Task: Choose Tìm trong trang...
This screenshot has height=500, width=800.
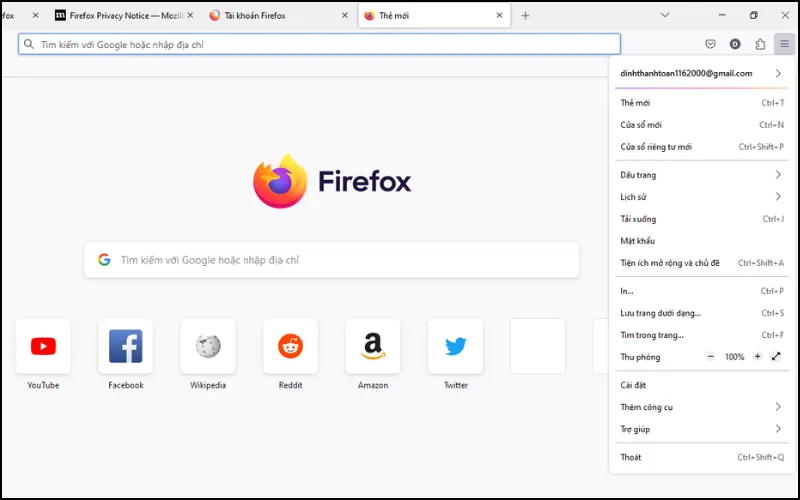Action: (702, 335)
